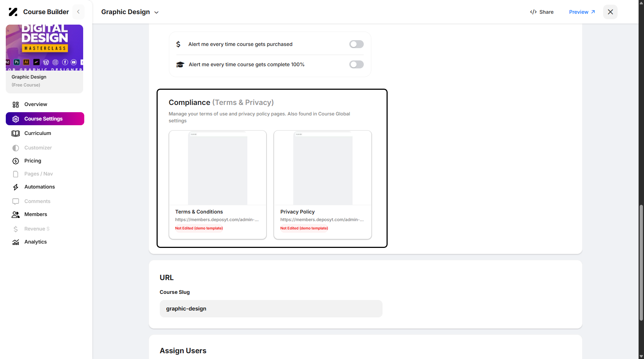Click the Course Slug label

[x=175, y=292]
